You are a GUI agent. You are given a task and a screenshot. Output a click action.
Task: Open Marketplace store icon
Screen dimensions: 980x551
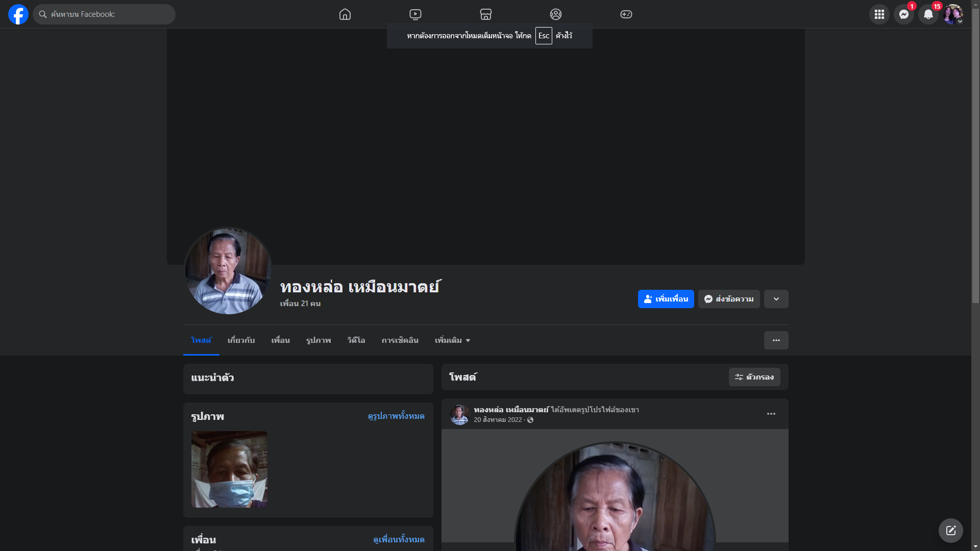tap(486, 14)
